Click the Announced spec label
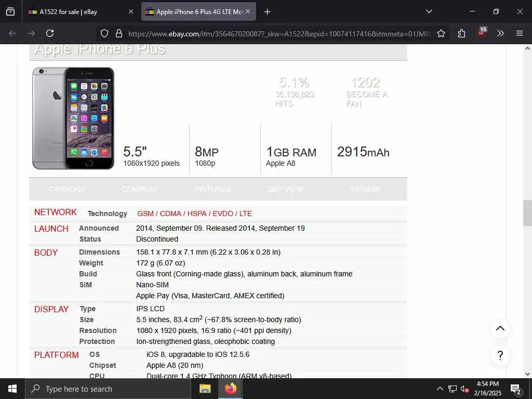The height and width of the screenshot is (399, 532). coord(99,229)
